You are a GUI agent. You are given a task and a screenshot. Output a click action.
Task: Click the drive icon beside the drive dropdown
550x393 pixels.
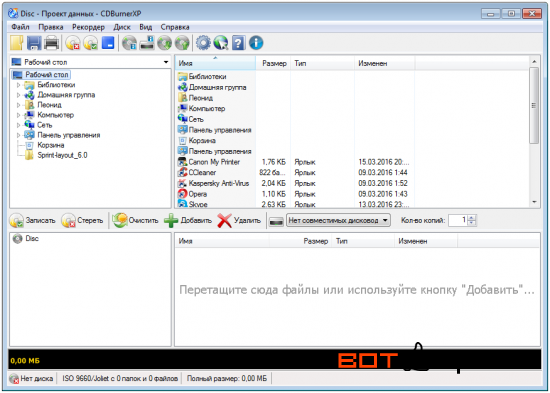pyautogui.click(x=276, y=221)
